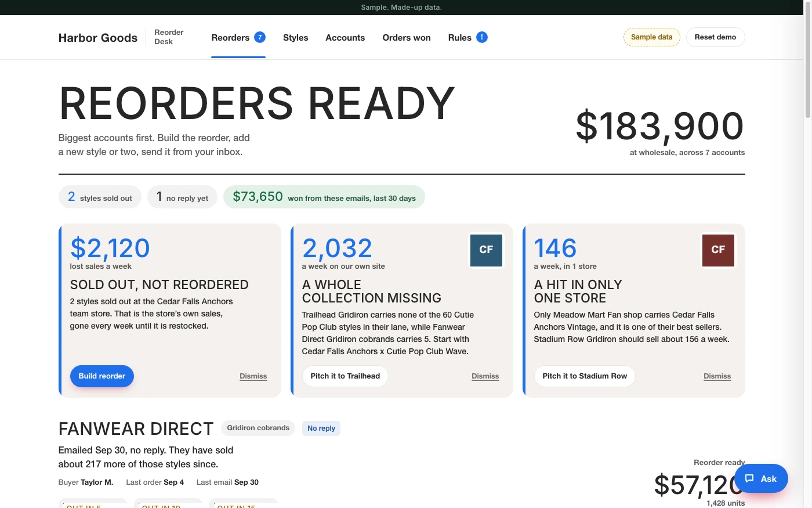Viewport: 812px width, 508px height.
Task: Click Pitch it to Trailhead button
Action: pyautogui.click(x=345, y=376)
